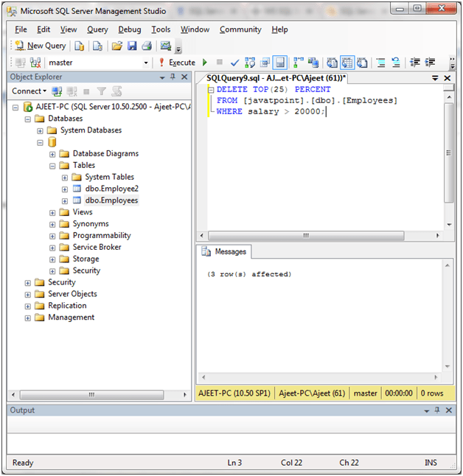Click the Execute button

178,63
